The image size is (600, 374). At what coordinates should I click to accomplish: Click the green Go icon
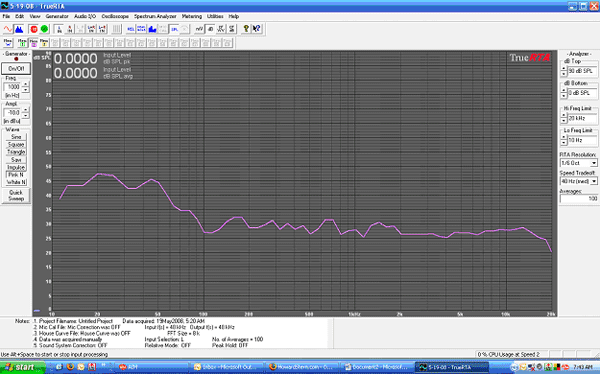pos(44,29)
